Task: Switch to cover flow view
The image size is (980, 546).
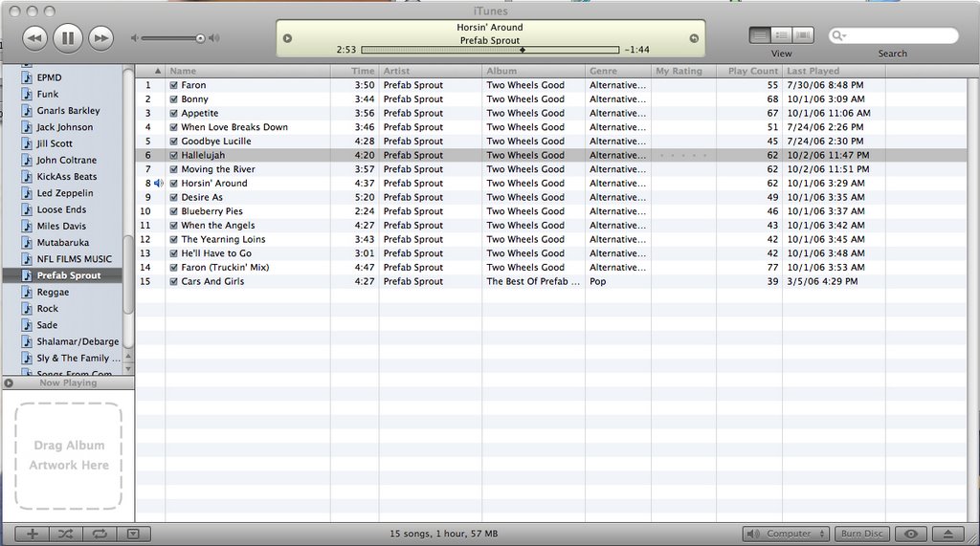Action: (803, 35)
